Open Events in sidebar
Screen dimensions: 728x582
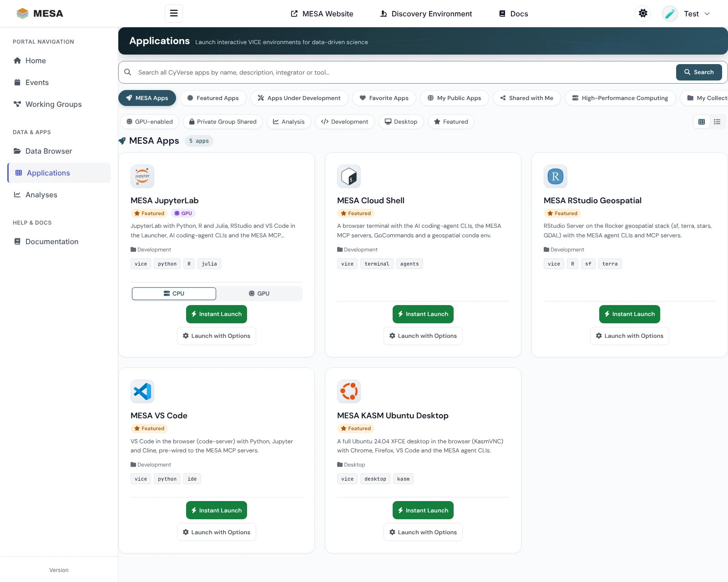pos(59,83)
